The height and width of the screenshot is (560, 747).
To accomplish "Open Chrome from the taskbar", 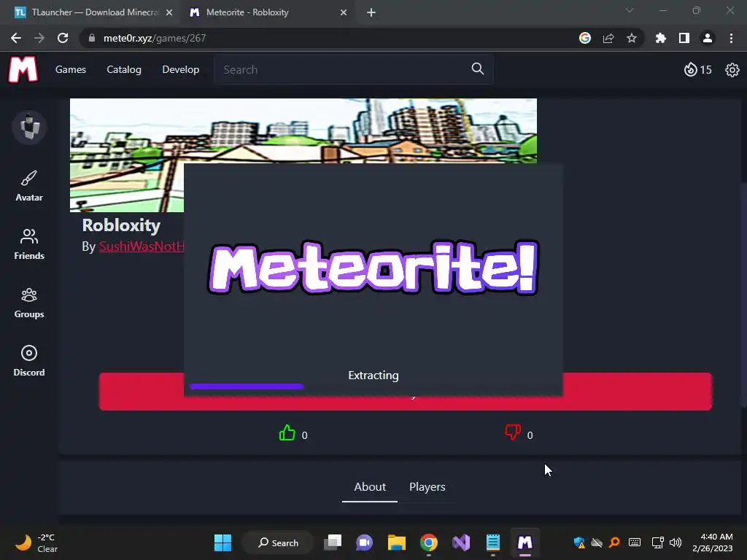I will point(429,542).
